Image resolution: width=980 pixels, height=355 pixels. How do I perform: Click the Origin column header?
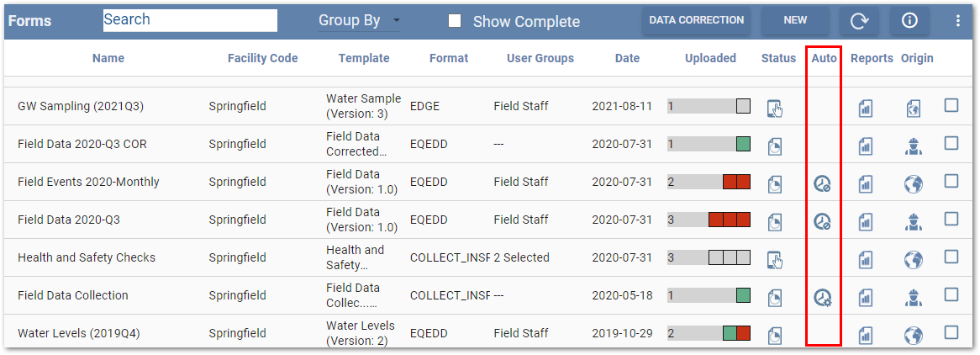(918, 58)
